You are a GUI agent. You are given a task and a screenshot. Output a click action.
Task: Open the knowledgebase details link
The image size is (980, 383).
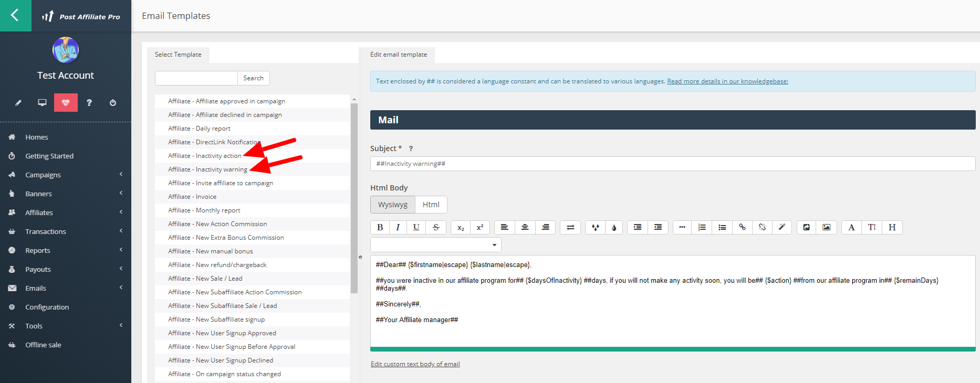[727, 81]
